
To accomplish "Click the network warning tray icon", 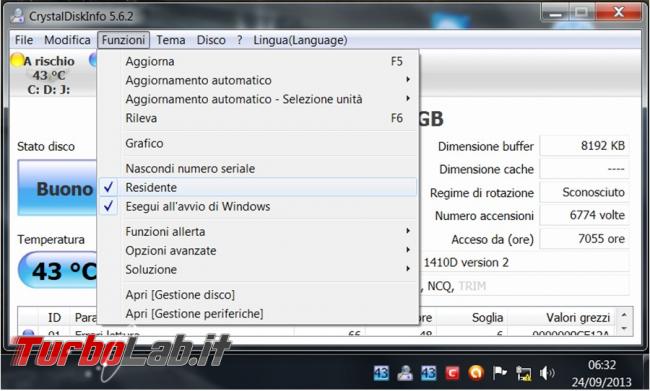I will [x=524, y=374].
